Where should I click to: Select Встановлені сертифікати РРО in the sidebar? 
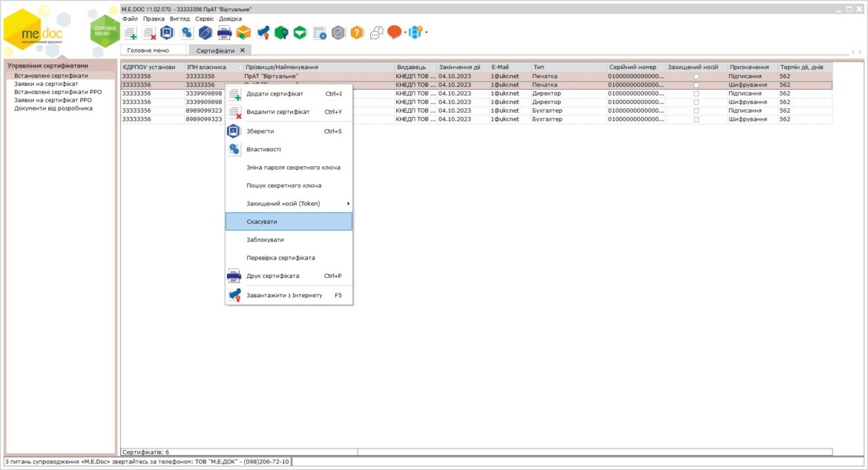pos(58,92)
